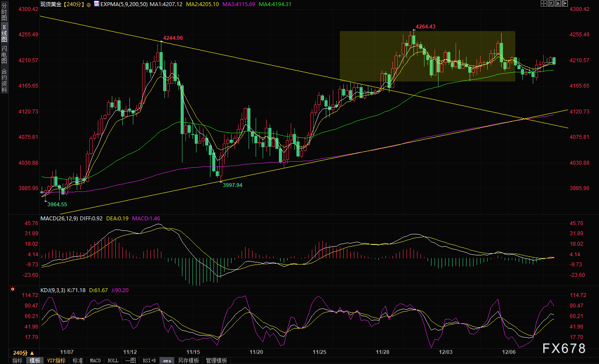Click the EXPMA indicator chart icon
This screenshot has height=364, width=599.
tap(97, 4)
